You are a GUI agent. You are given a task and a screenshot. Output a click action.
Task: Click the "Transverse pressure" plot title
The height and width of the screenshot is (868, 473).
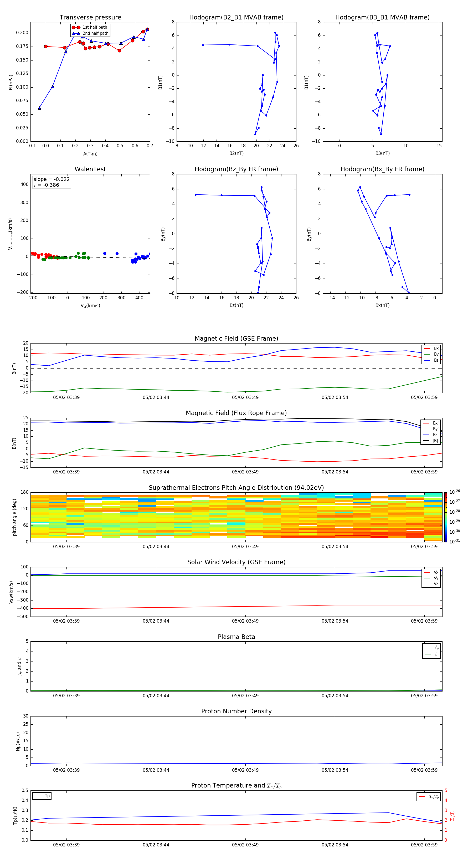(90, 18)
